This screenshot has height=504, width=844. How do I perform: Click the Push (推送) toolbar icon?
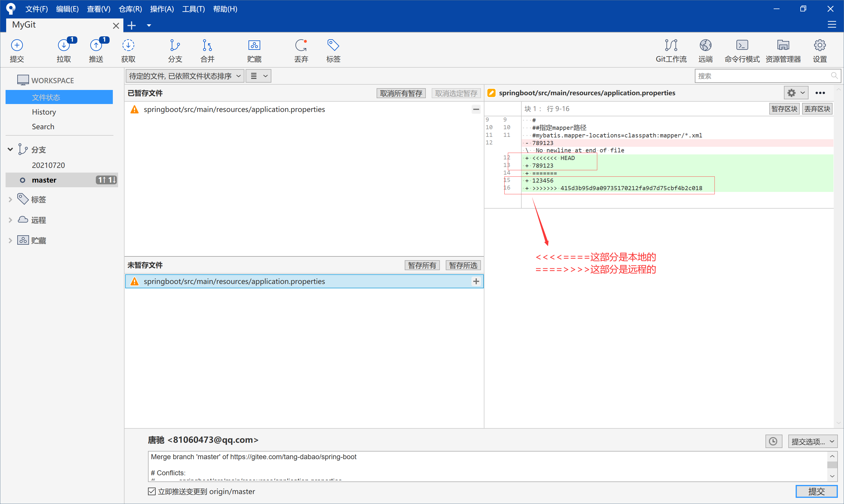click(x=96, y=45)
